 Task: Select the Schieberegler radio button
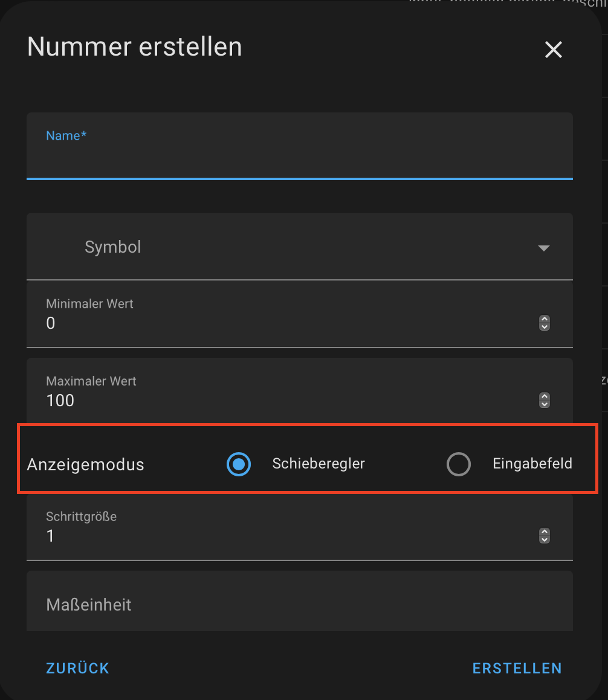tap(238, 464)
